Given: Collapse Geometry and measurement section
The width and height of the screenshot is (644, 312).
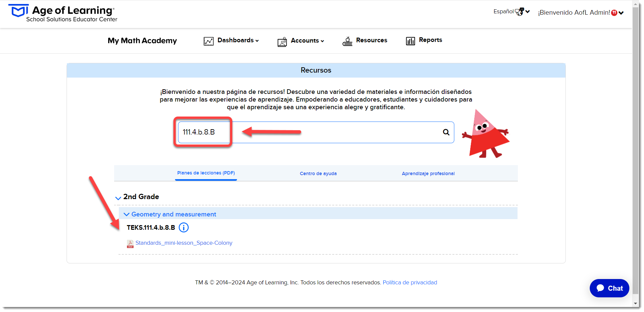Looking at the screenshot, I should tap(126, 214).
